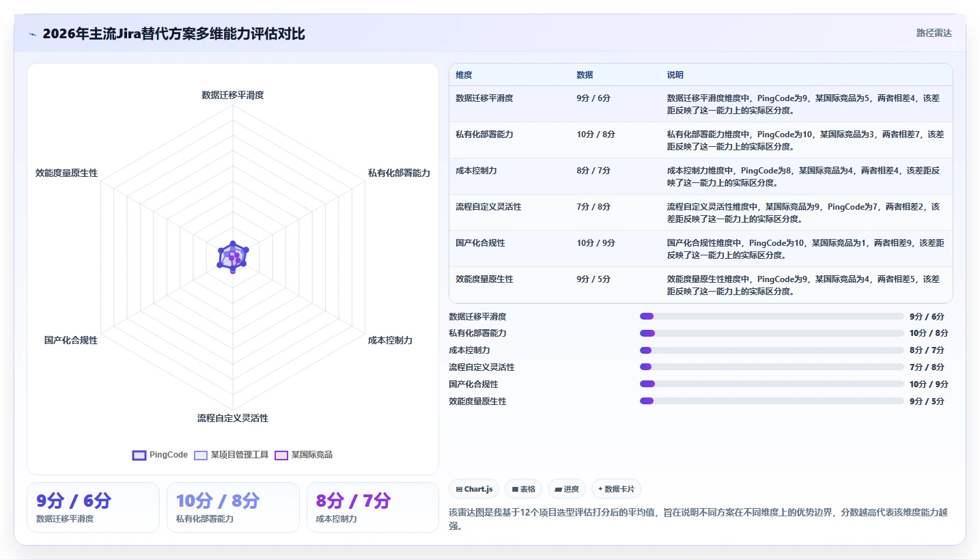
Task: Select the 表格 chip
Action: point(524,489)
